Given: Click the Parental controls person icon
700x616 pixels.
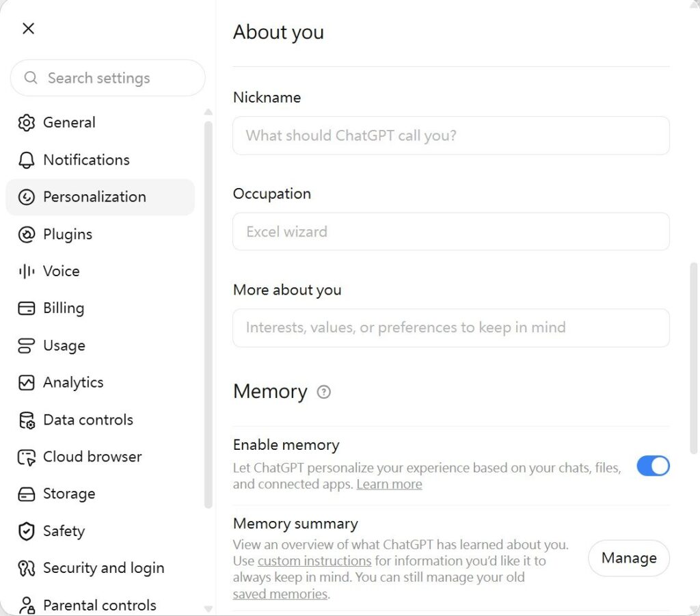Looking at the screenshot, I should [27, 605].
